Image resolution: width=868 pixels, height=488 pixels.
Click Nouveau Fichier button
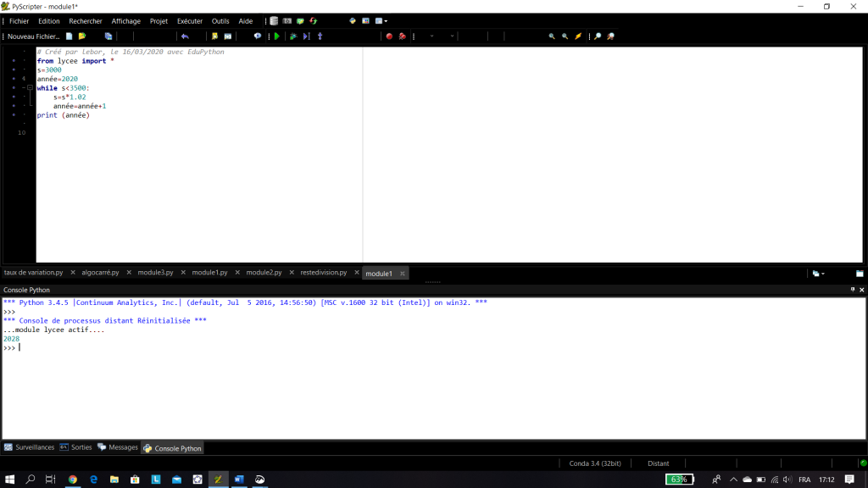(x=33, y=36)
